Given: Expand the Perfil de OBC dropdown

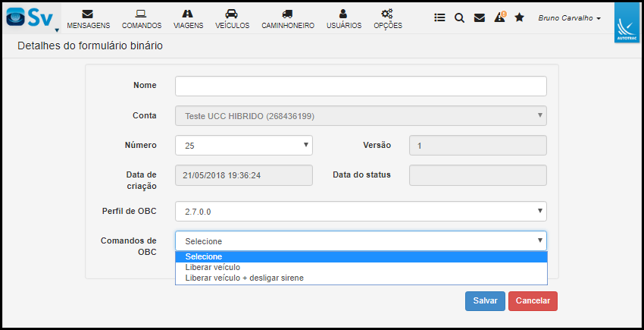Looking at the screenshot, I should pos(361,211).
